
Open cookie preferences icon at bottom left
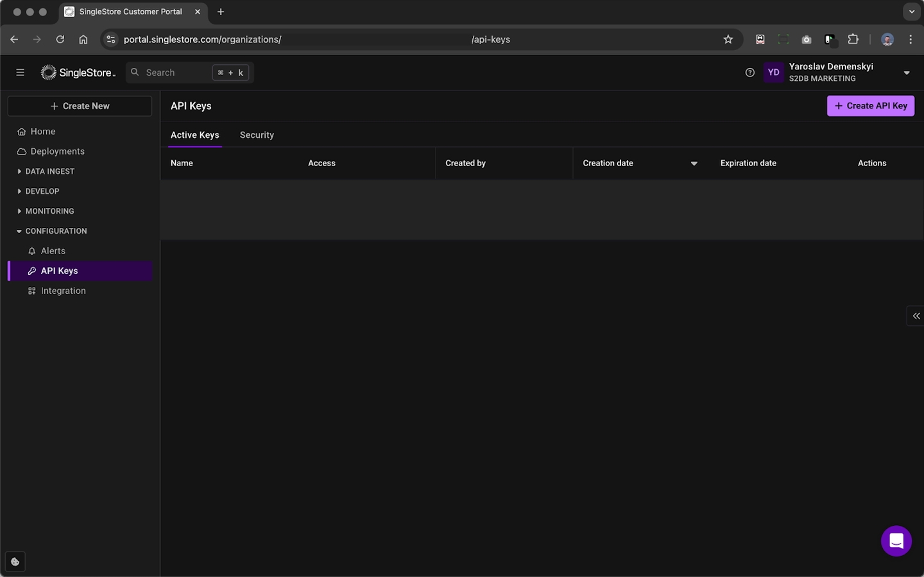15,561
